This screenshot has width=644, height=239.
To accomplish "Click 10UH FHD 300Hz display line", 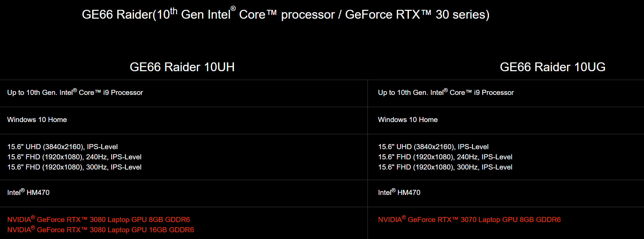I will click(74, 167).
